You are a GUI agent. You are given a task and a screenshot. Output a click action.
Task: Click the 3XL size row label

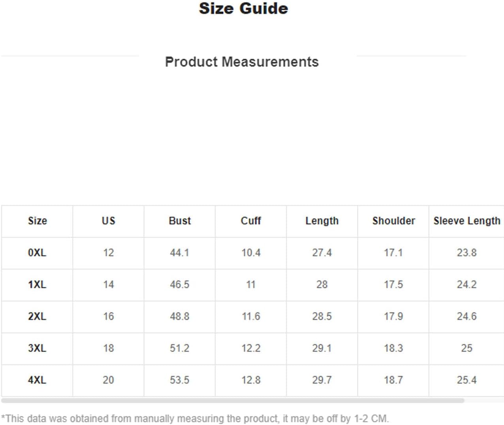[x=37, y=348]
